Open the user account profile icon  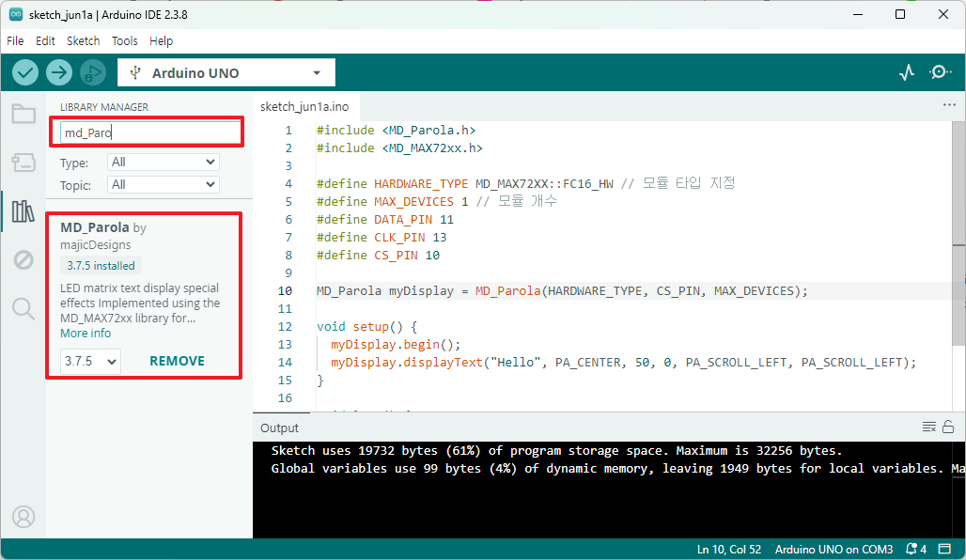[x=23, y=517]
